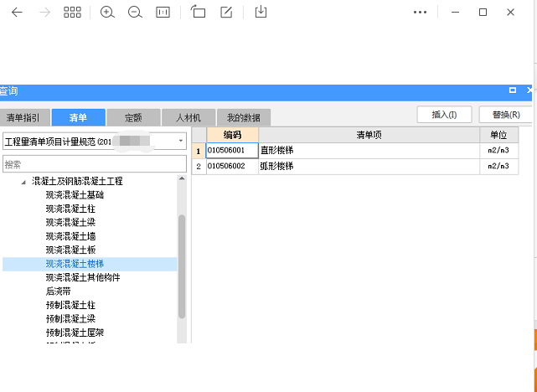Collapse the 混凝土及钢筋混凝土工程 tree node
Image resolution: width=537 pixels, height=392 pixels.
point(23,182)
